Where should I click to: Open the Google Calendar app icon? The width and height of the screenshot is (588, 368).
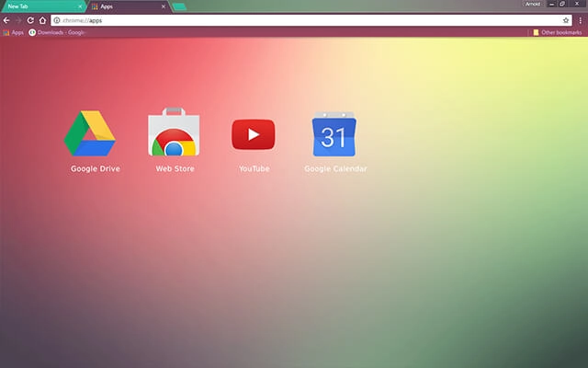(x=334, y=134)
